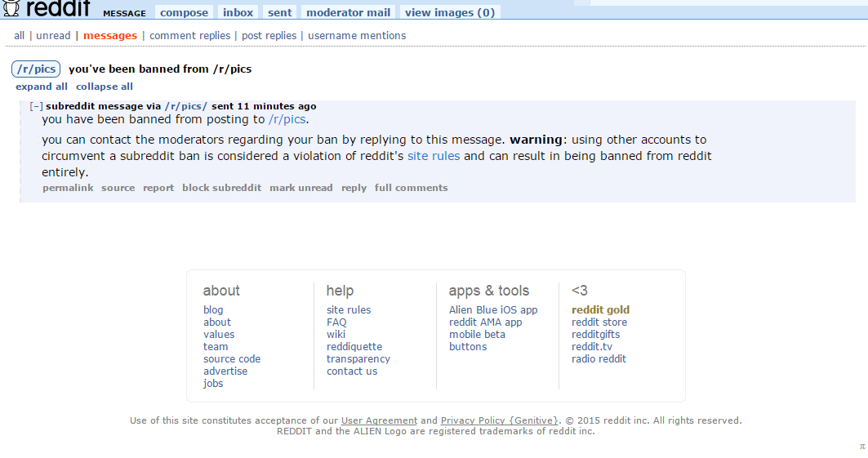The image size is (868, 458).
Task: Open the team footer link
Action: point(216,346)
